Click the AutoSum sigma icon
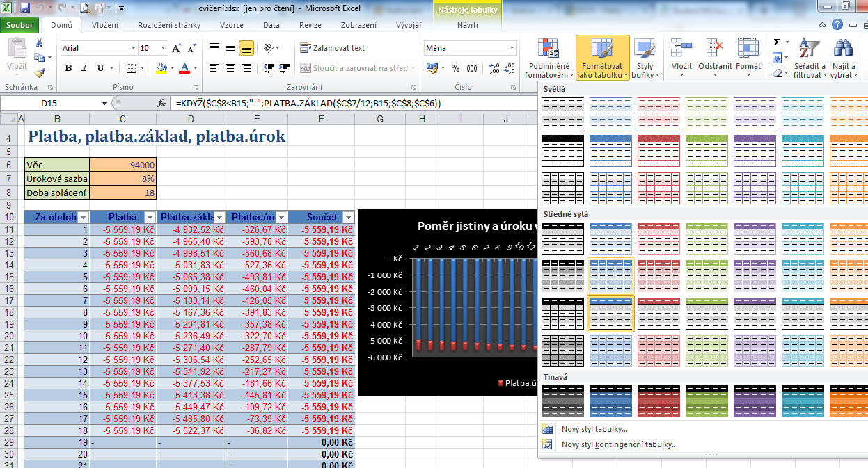Screen dimensions: 868x468 pos(777,42)
